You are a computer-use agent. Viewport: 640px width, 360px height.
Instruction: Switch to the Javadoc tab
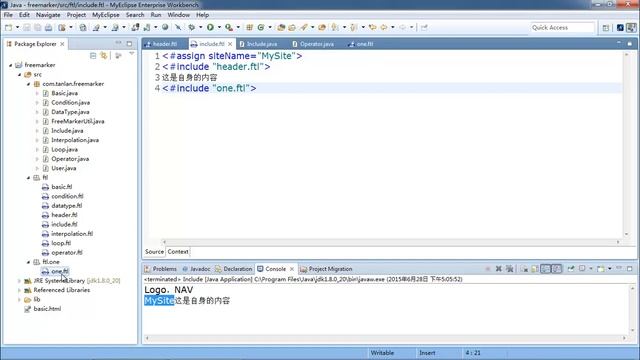pyautogui.click(x=200, y=269)
